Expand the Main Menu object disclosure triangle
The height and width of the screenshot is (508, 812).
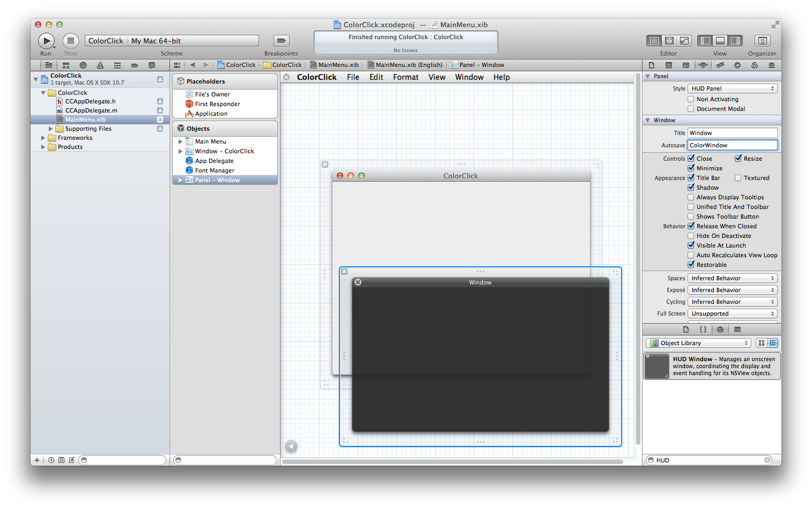point(181,141)
